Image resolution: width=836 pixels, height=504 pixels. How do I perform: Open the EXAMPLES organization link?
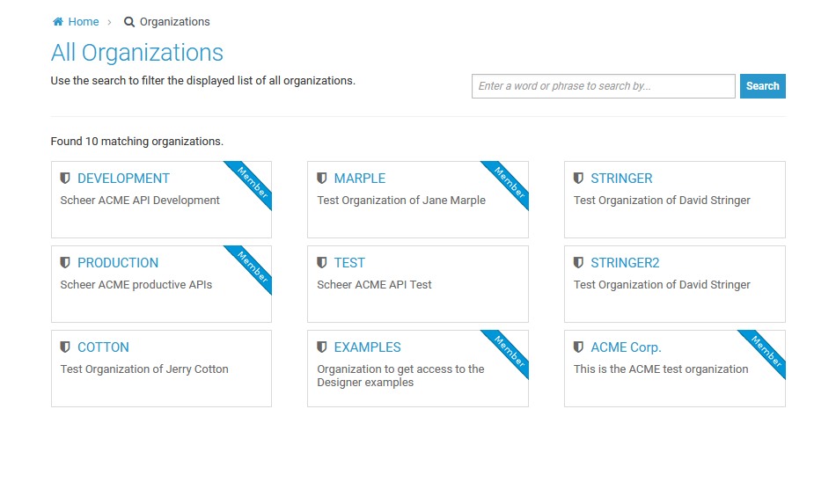pyautogui.click(x=367, y=347)
